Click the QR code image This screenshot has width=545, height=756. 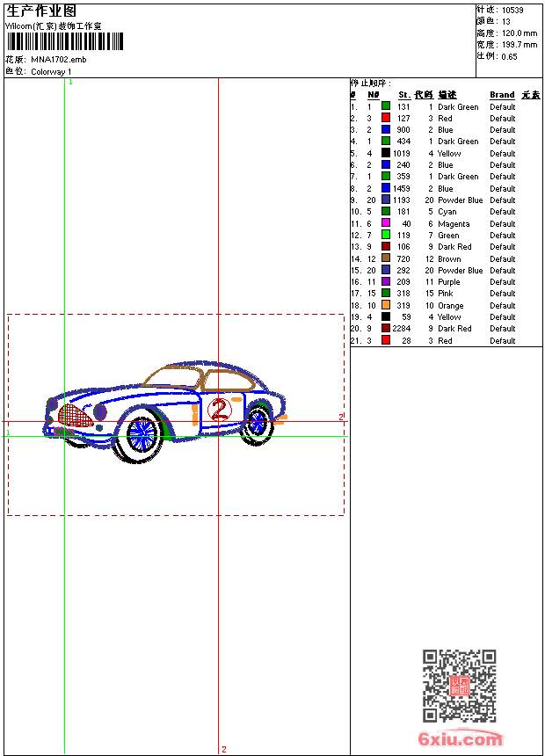pos(459,686)
